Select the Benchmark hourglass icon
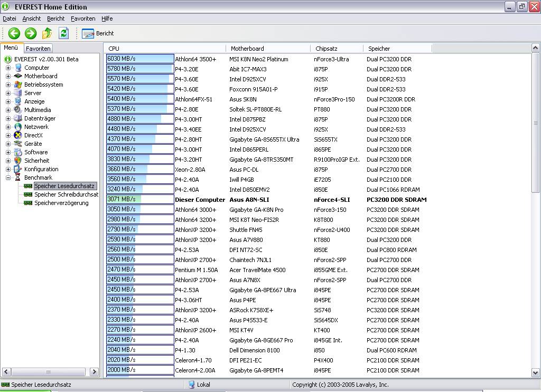541x392 pixels. click(18, 178)
